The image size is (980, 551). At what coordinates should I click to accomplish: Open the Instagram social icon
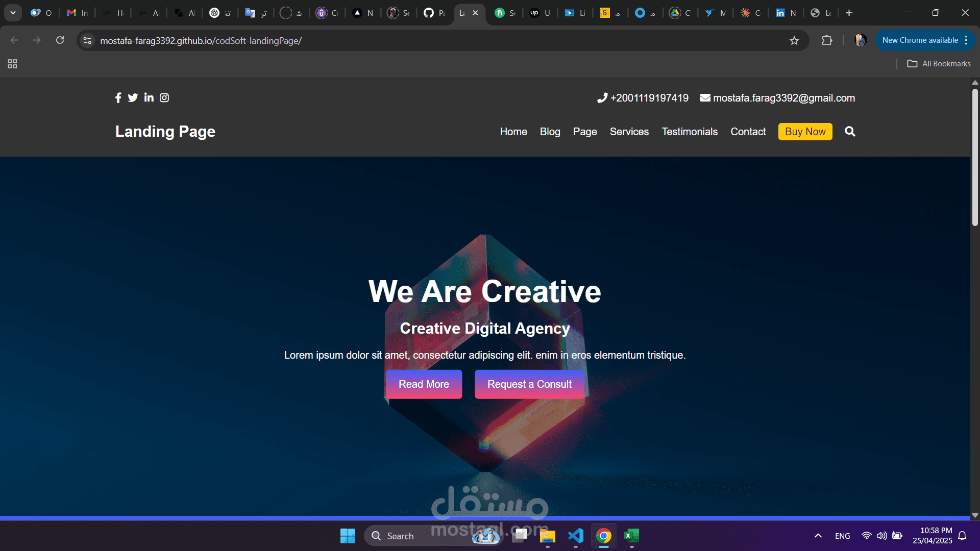pyautogui.click(x=164, y=97)
